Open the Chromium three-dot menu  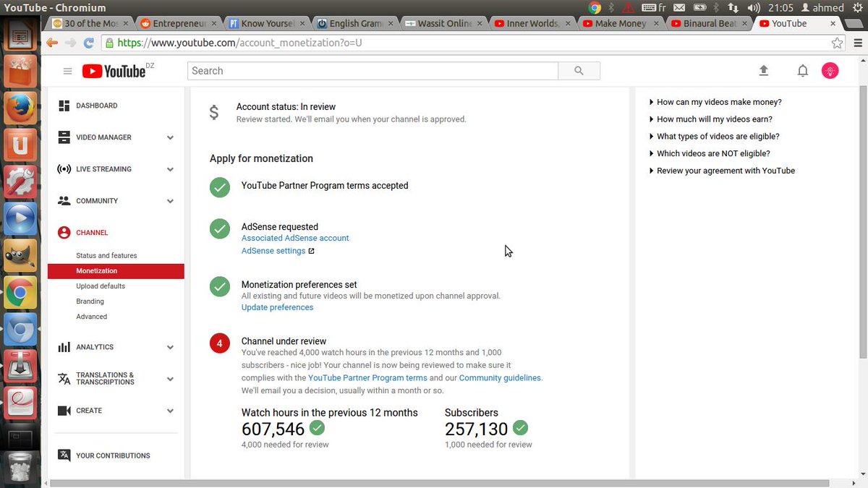[x=856, y=43]
